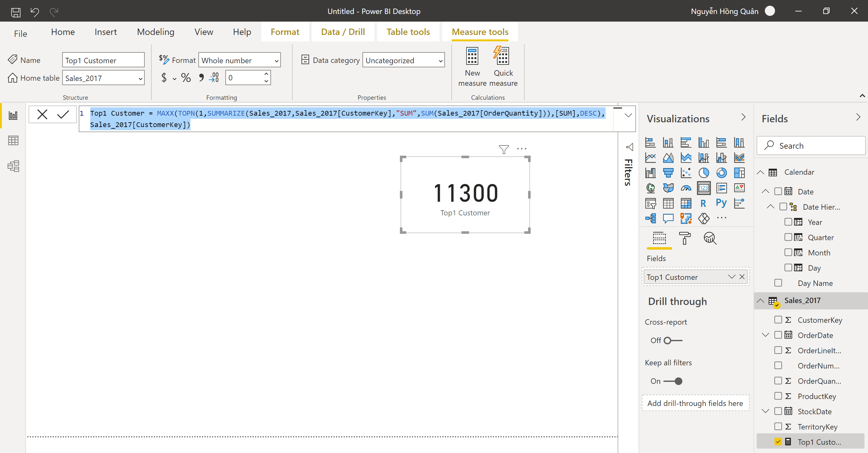
Task: Apply thousands separator comma icon
Action: point(201,78)
